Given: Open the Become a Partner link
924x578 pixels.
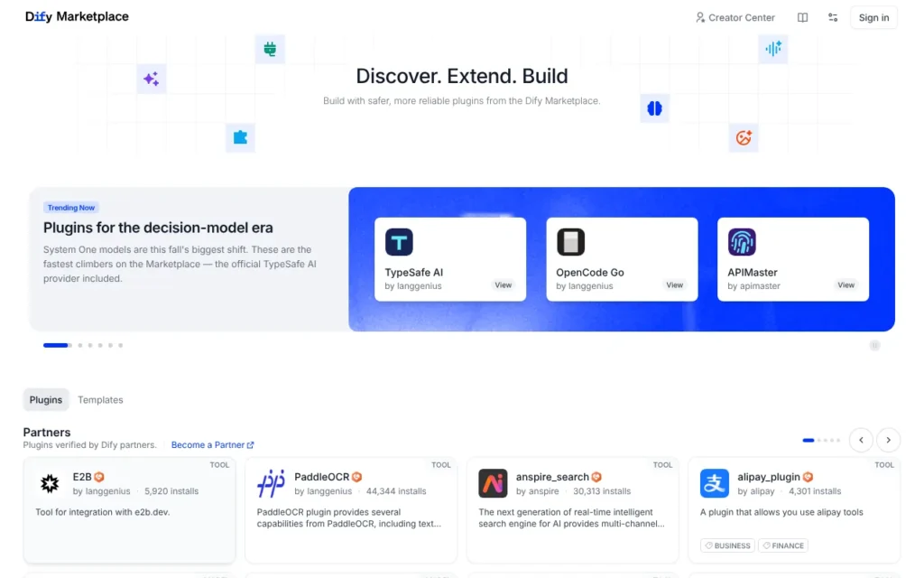Looking at the screenshot, I should tap(212, 444).
